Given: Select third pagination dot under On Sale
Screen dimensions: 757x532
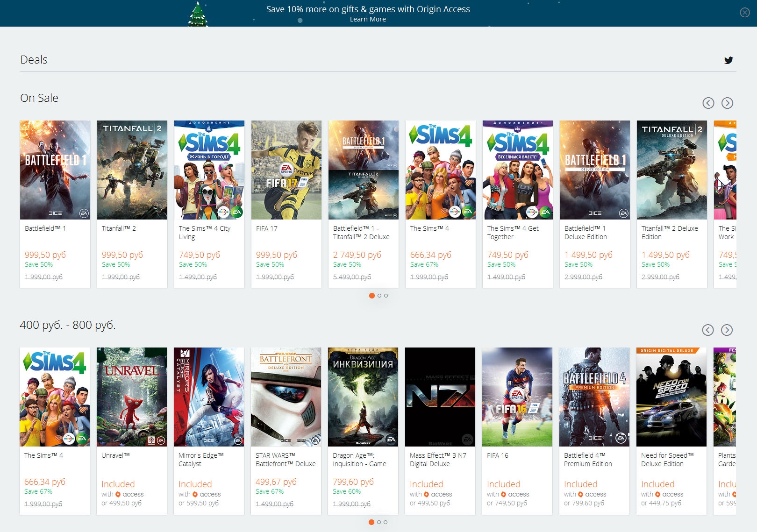Looking at the screenshot, I should coord(386,296).
